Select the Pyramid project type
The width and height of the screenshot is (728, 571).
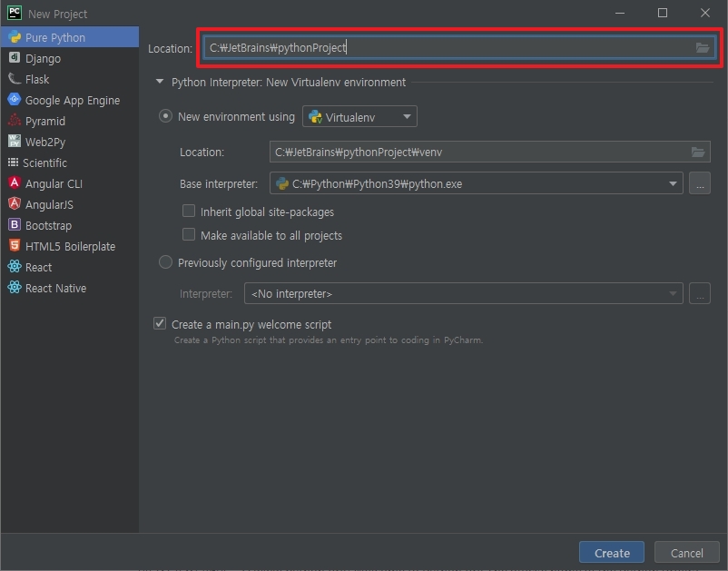coord(70,121)
